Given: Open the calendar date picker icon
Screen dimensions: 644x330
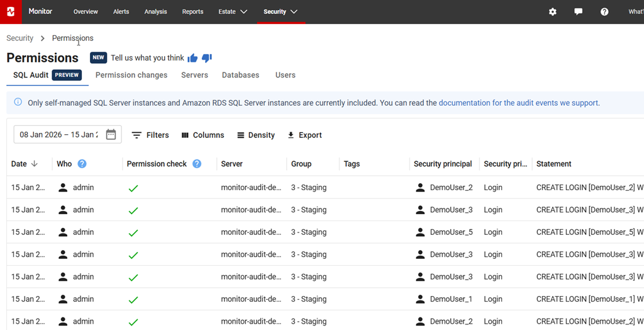Looking at the screenshot, I should (x=111, y=134).
